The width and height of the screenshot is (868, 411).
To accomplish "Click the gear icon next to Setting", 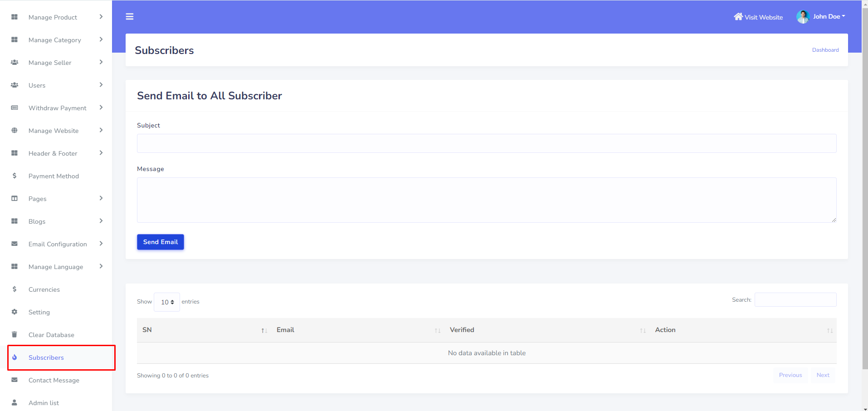I will [x=15, y=312].
